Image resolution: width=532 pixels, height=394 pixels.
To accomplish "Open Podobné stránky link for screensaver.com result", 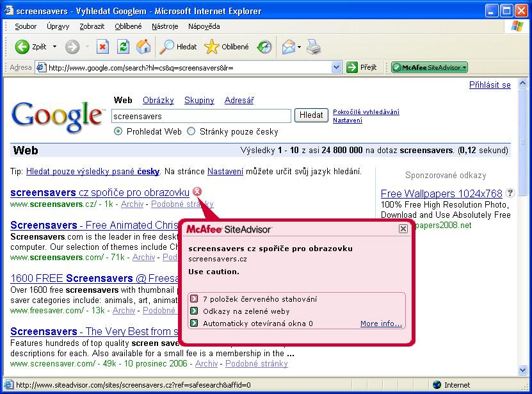I will [257, 363].
